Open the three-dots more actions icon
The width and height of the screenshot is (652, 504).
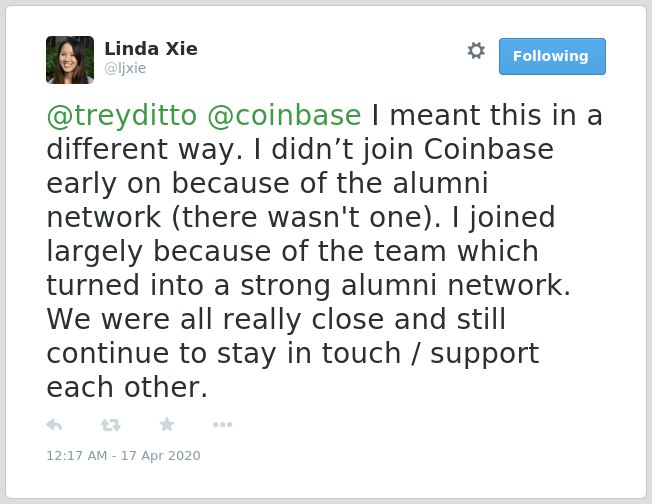coord(222,425)
